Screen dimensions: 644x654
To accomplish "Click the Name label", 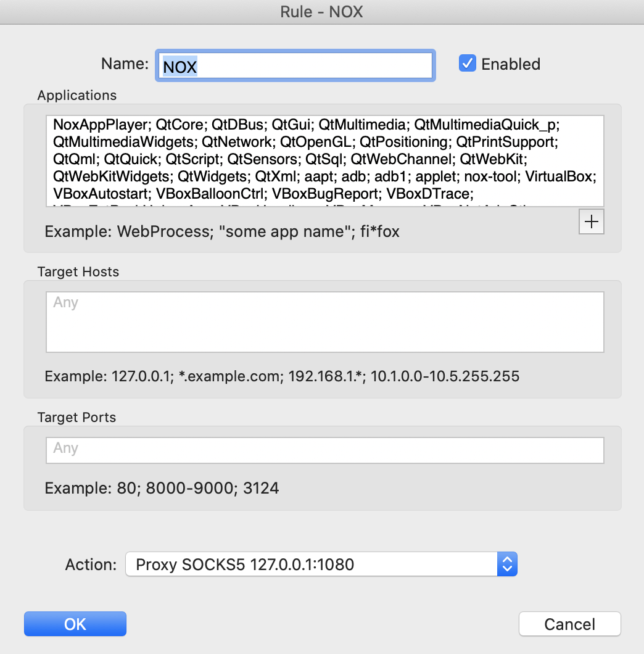I will pyautogui.click(x=125, y=64).
